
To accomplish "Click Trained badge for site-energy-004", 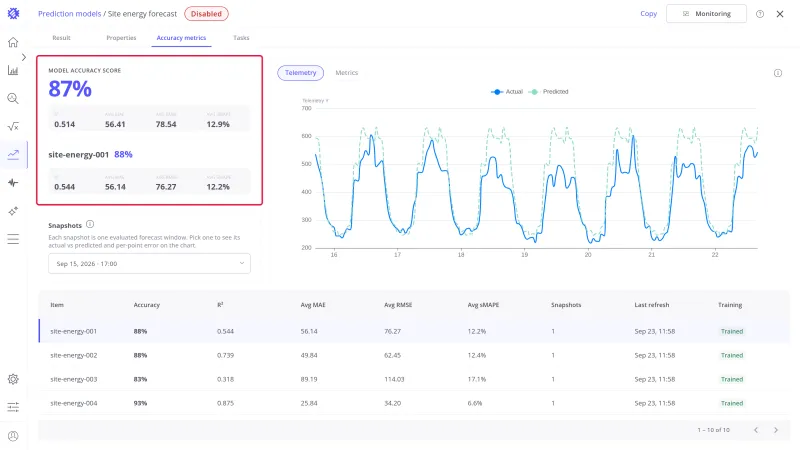I will [732, 403].
